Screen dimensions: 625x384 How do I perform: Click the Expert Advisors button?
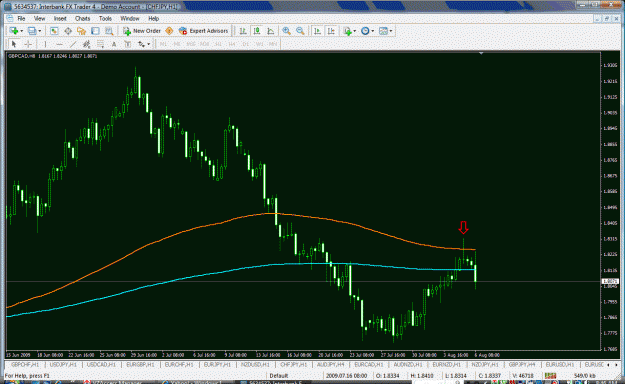point(203,31)
